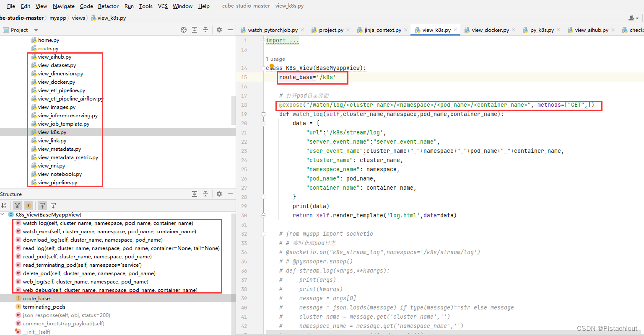This screenshot has height=335, width=644.
Task: Hide the Structure tool window
Action: 230,194
